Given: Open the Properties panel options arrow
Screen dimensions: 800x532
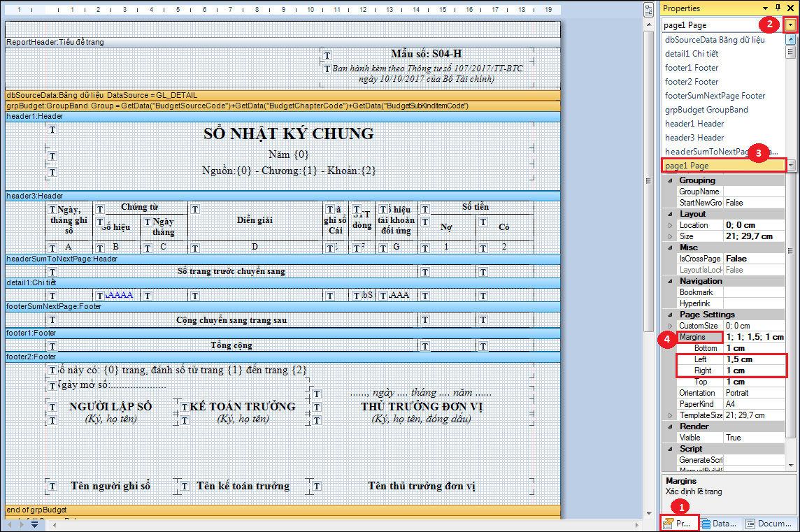Looking at the screenshot, I should tap(765, 8).
